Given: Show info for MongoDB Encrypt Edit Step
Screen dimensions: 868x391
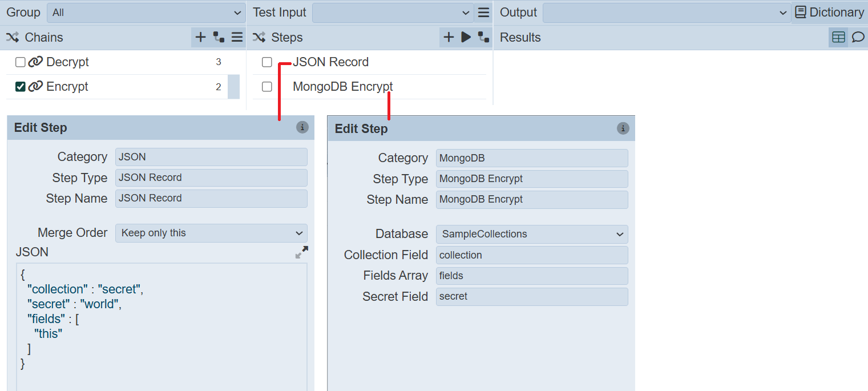Looking at the screenshot, I should [x=623, y=128].
